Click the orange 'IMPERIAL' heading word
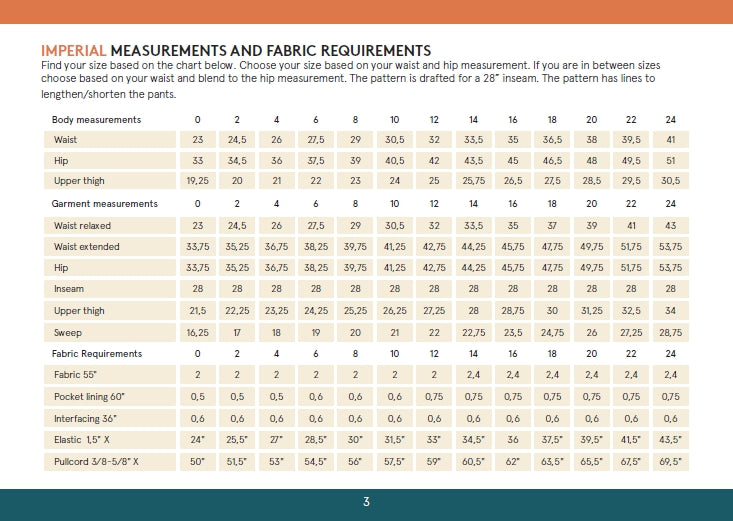Screen dimensions: 733x521 (x=73, y=50)
